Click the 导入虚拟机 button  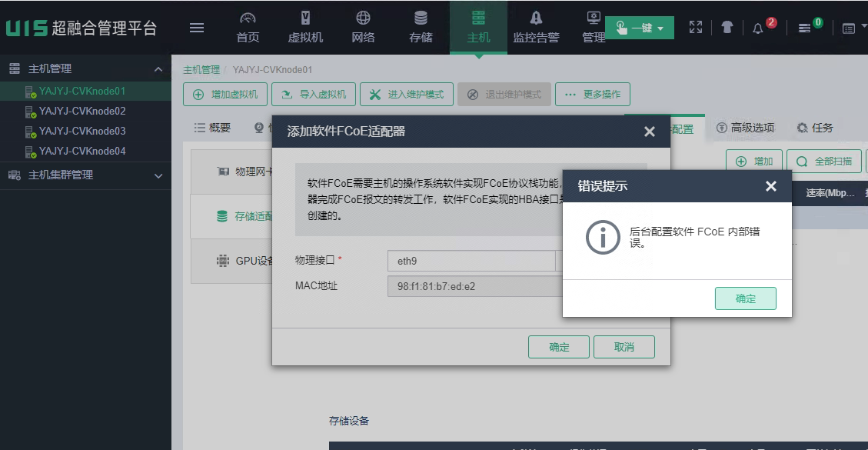(x=314, y=94)
